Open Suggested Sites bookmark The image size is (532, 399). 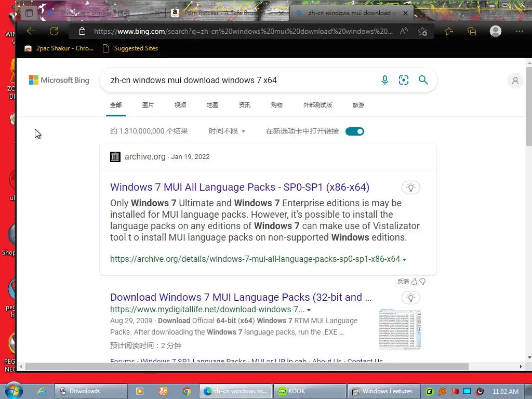130,48
